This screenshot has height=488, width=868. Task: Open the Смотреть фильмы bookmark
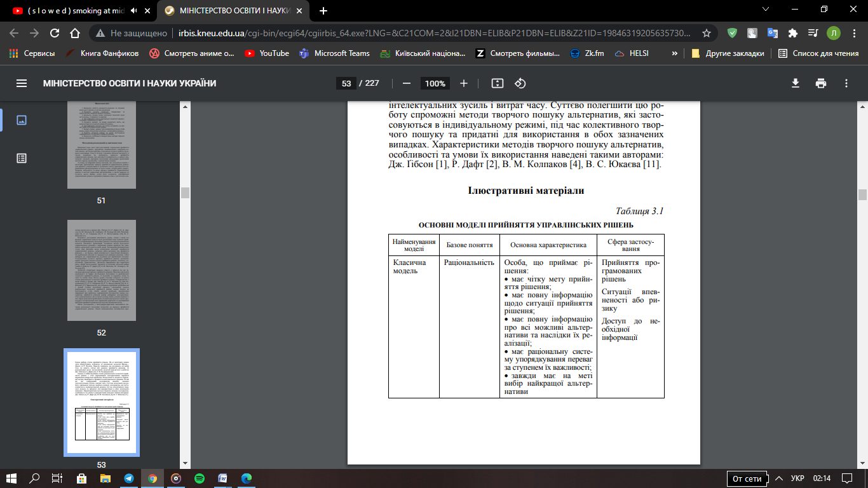pos(519,53)
